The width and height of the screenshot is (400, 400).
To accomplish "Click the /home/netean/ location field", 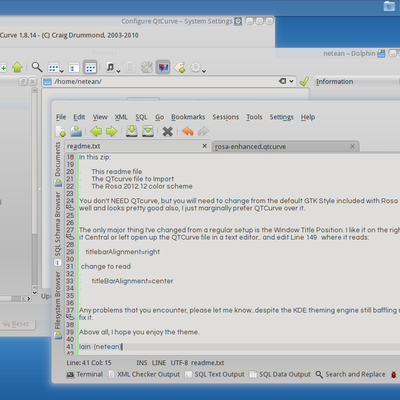I will pos(168,81).
